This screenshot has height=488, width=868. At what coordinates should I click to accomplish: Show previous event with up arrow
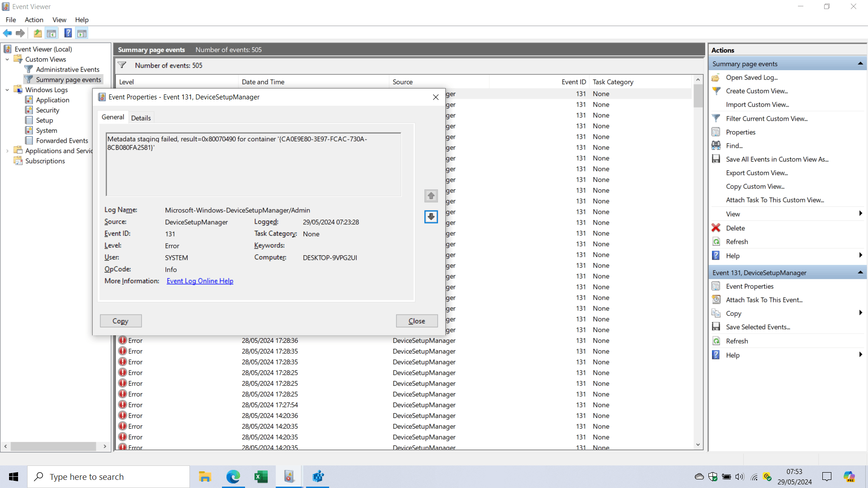click(431, 196)
